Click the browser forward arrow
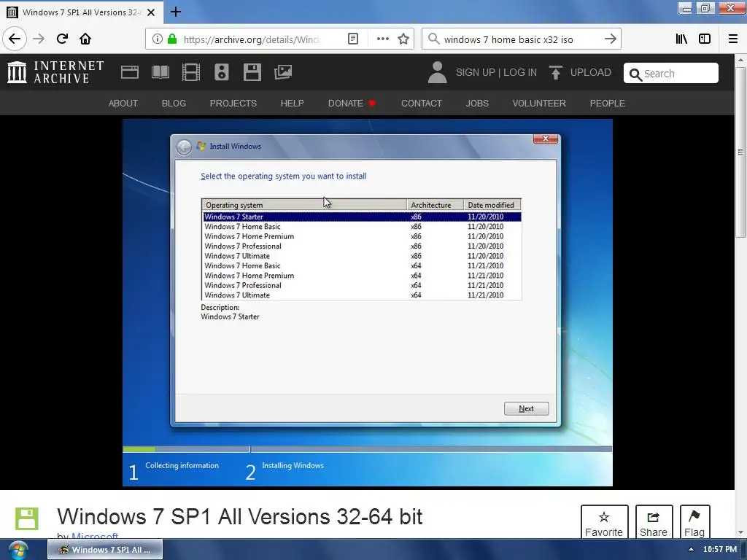747x560 pixels. pos(39,39)
